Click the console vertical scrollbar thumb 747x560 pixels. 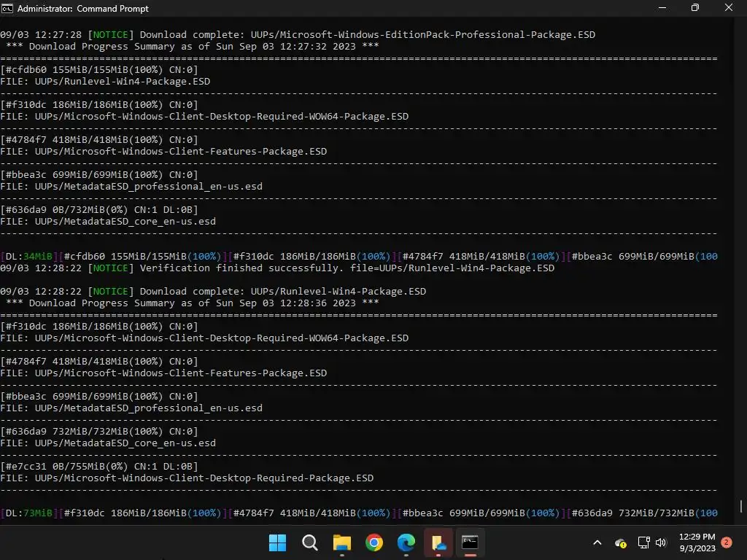pyautogui.click(x=741, y=506)
